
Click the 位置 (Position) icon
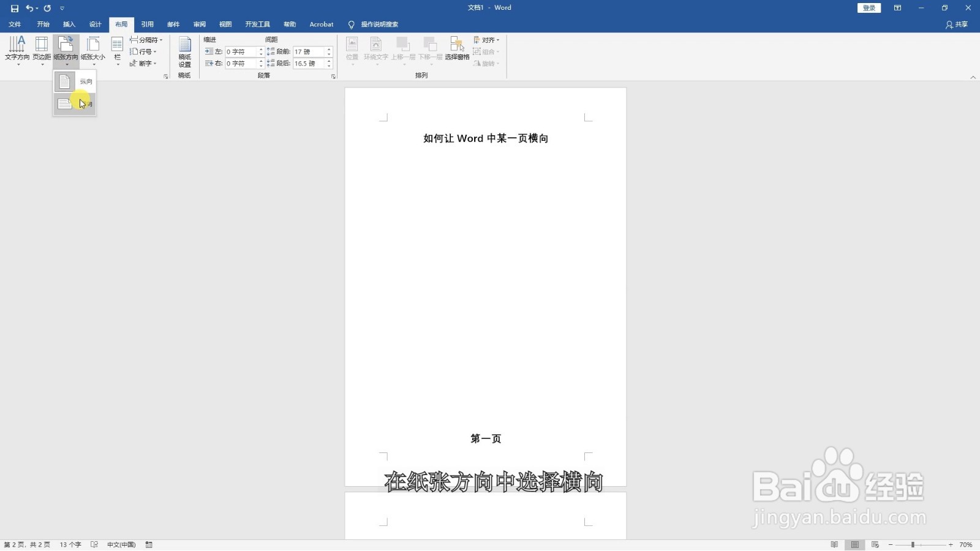352,51
